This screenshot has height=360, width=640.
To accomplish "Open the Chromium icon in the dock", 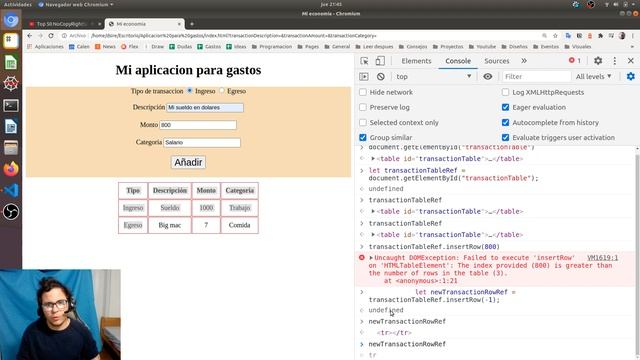I will (x=11, y=20).
